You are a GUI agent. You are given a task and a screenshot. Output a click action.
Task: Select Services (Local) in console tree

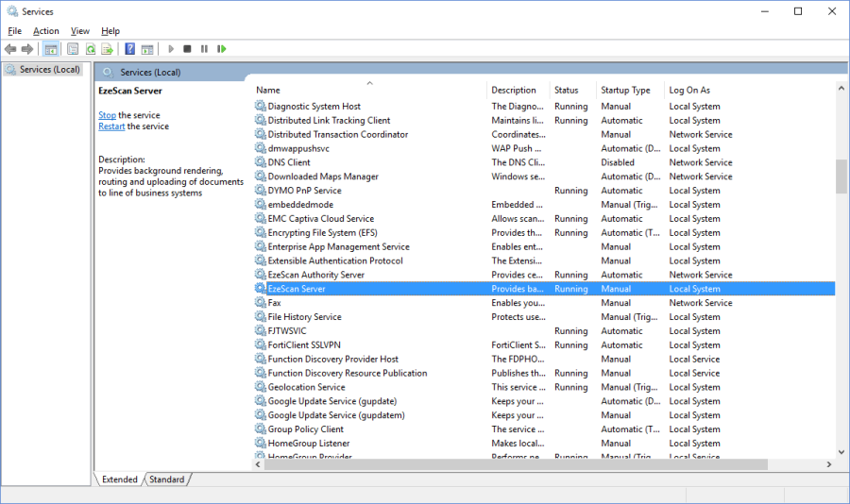click(49, 70)
